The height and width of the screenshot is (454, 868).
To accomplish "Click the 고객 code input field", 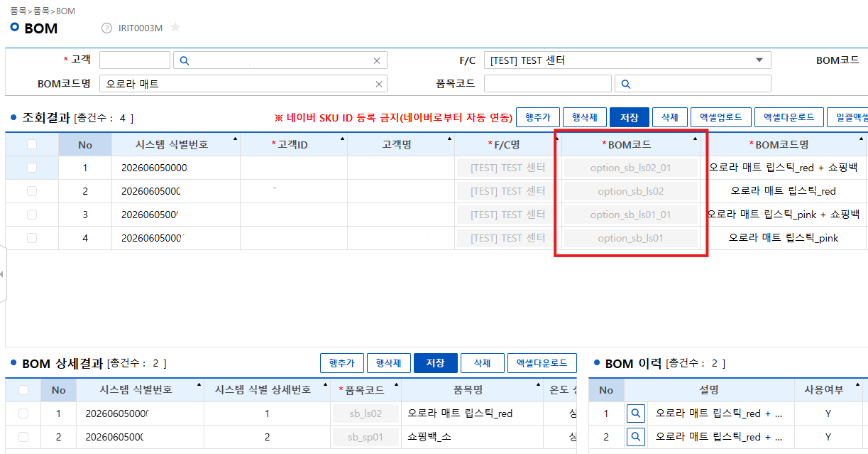I will (135, 60).
